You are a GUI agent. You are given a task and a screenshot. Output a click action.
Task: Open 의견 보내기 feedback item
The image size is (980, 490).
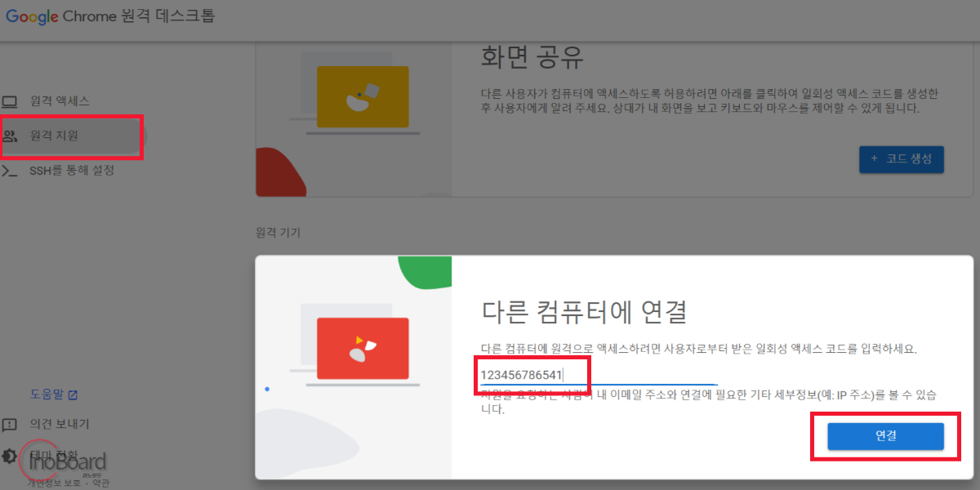[60, 425]
